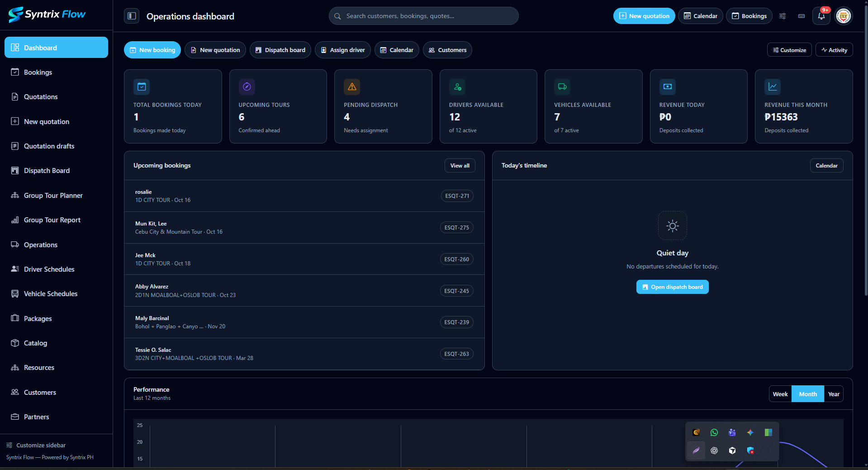This screenshot has height=470, width=868.
Task: Open Dispatch Board in the sidebar
Action: point(56,170)
